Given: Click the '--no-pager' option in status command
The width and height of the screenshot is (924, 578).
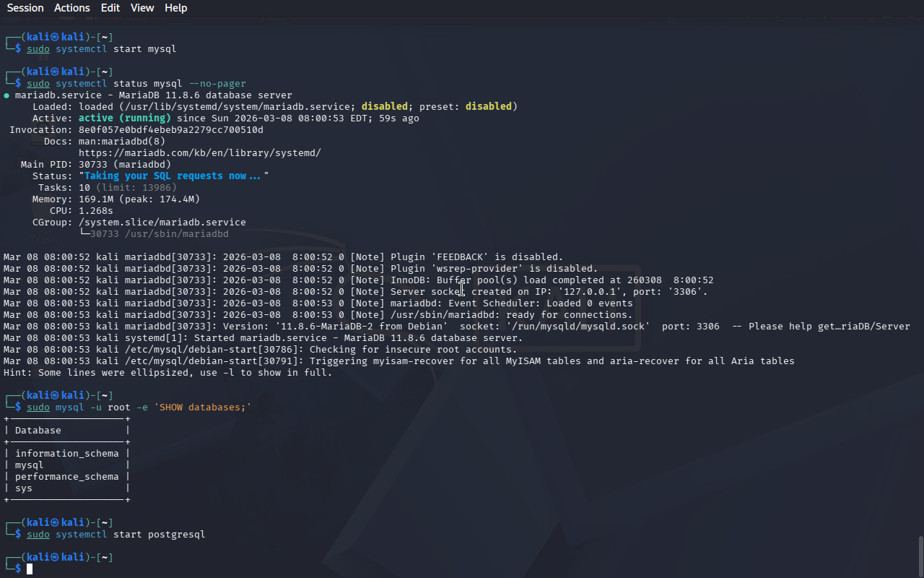Looking at the screenshot, I should click(x=217, y=84).
